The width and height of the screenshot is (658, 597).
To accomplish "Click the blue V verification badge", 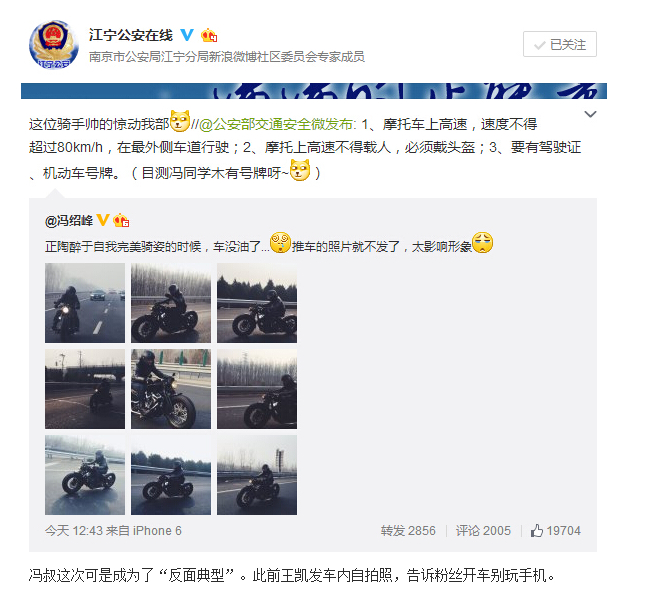I will (187, 34).
